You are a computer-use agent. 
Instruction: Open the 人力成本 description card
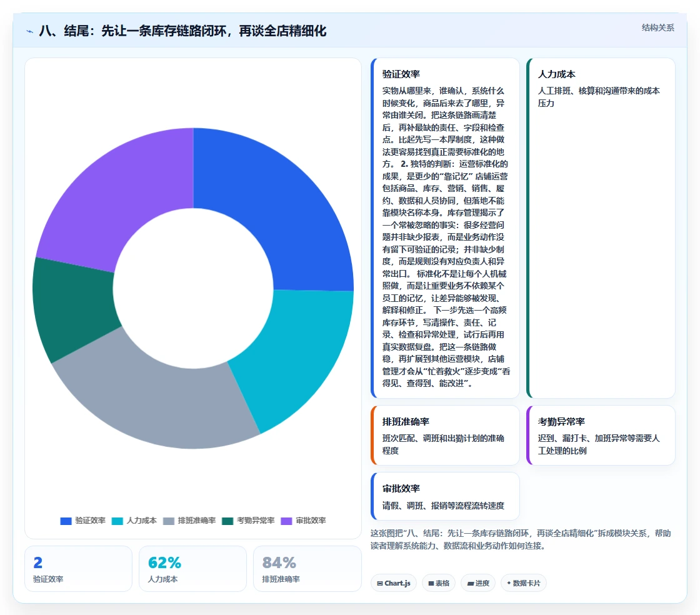click(601, 228)
